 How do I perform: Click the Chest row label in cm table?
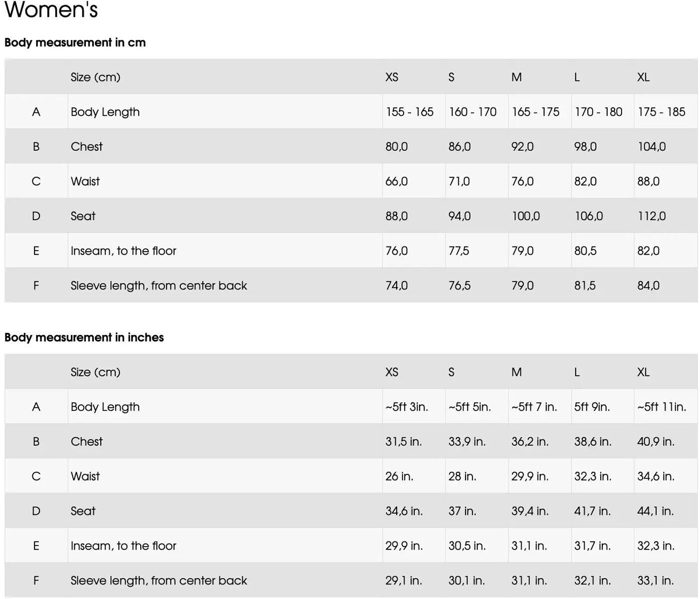[x=86, y=147]
